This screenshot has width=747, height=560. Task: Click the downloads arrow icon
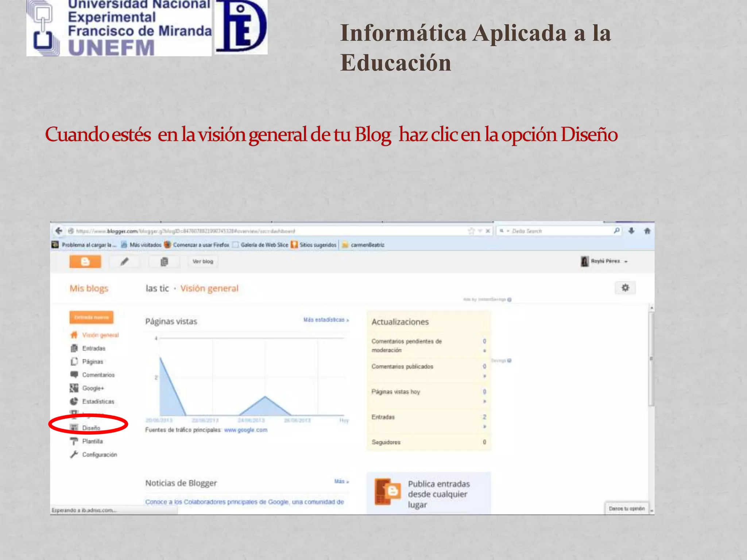[x=631, y=231]
